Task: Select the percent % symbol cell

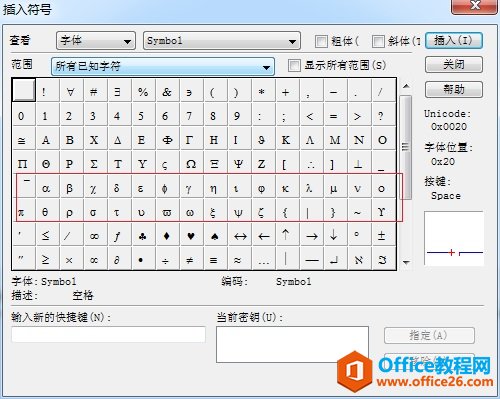Action: pyautogui.click(x=143, y=92)
